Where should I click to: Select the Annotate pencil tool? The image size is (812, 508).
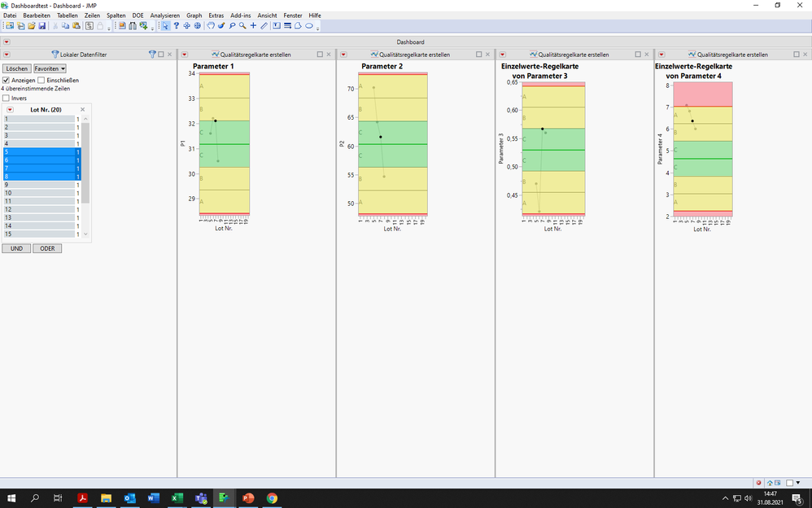coord(264,27)
